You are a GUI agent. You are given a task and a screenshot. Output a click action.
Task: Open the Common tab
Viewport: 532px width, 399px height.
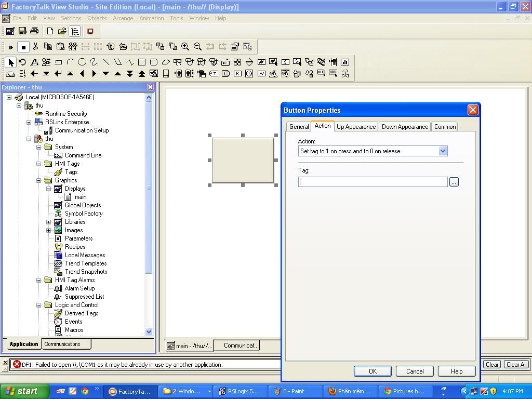point(445,127)
